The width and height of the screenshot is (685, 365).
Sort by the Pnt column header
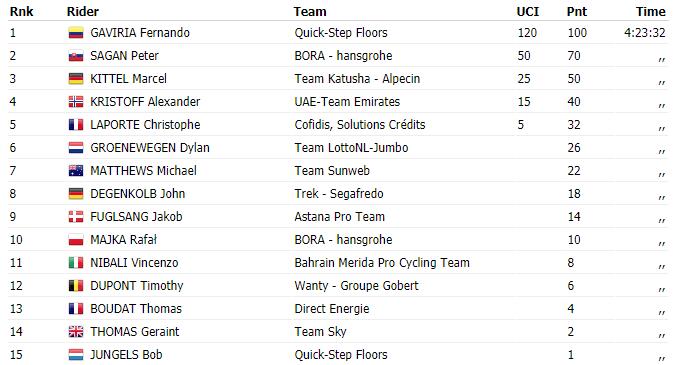coord(577,11)
